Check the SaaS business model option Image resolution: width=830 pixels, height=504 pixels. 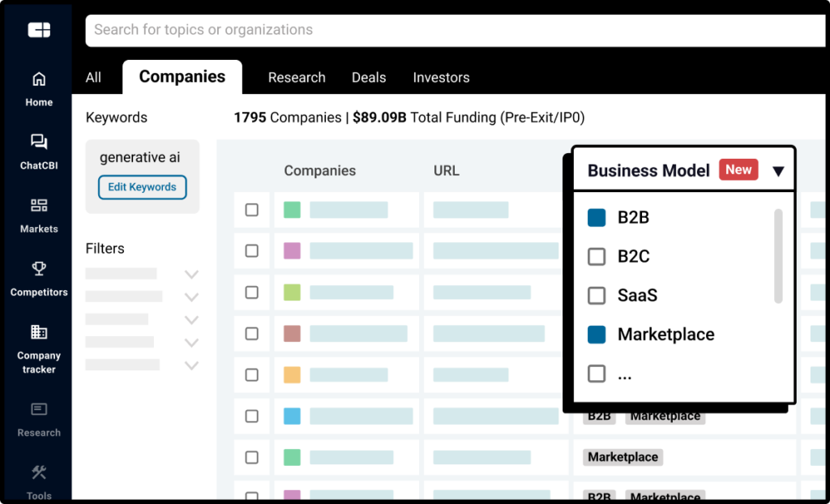[x=597, y=296]
